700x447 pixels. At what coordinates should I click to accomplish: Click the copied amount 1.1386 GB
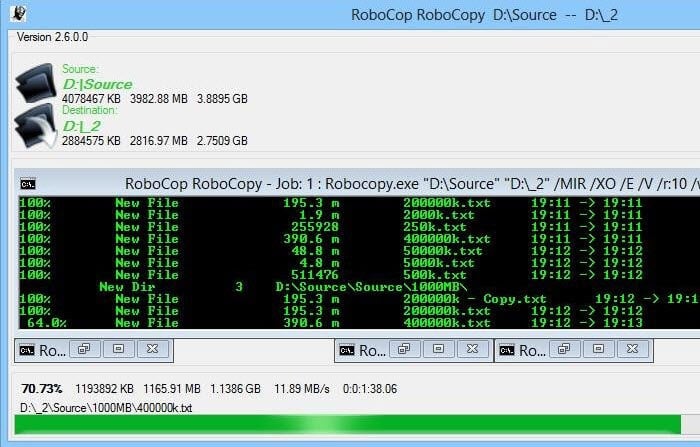[235, 389]
